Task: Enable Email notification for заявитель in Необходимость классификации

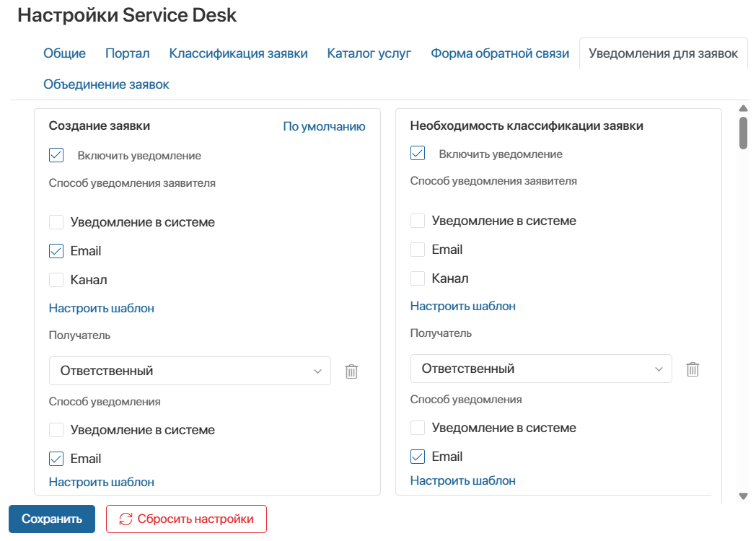Action: point(417,249)
